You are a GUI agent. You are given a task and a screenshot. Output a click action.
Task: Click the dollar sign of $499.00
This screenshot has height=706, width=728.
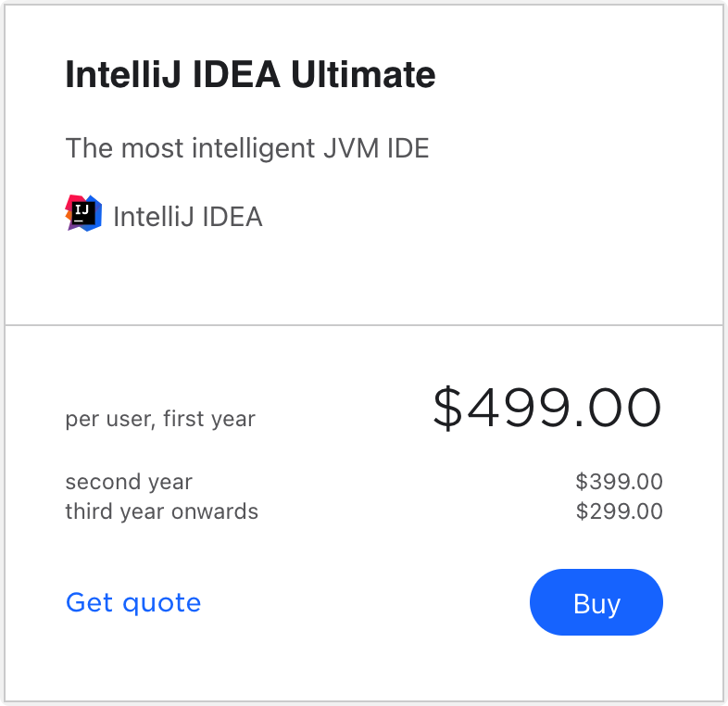[447, 409]
